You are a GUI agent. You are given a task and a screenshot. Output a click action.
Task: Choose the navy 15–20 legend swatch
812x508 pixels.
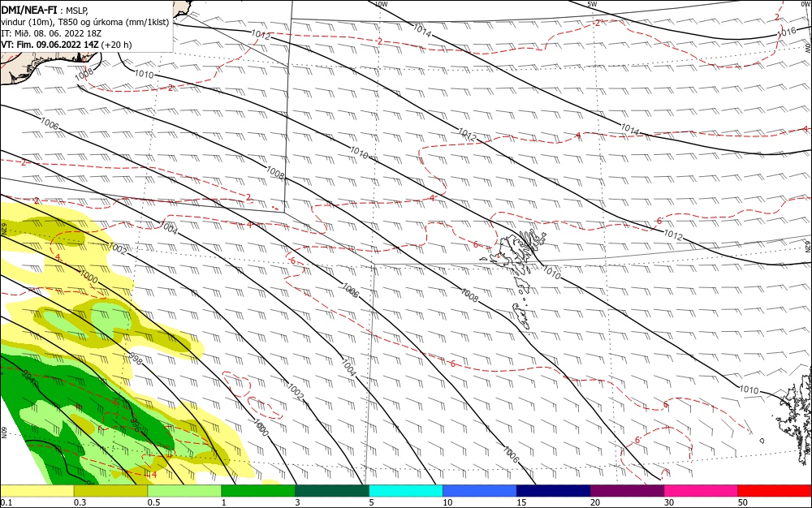[x=554, y=491]
